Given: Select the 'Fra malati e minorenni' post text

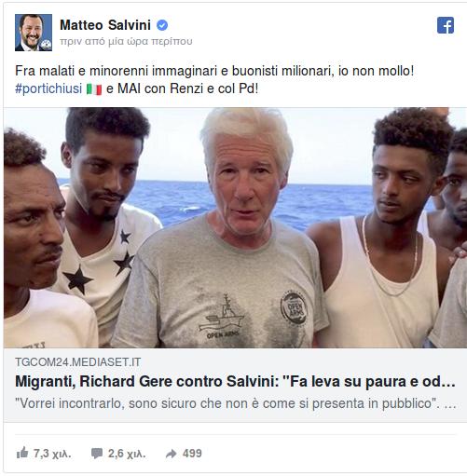Looking at the screenshot, I should click(x=214, y=71).
